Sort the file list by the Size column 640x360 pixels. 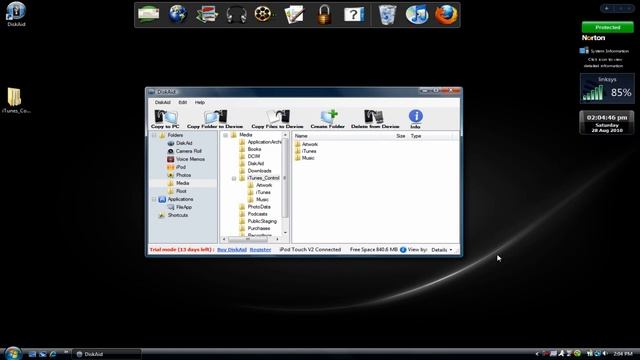(x=401, y=136)
